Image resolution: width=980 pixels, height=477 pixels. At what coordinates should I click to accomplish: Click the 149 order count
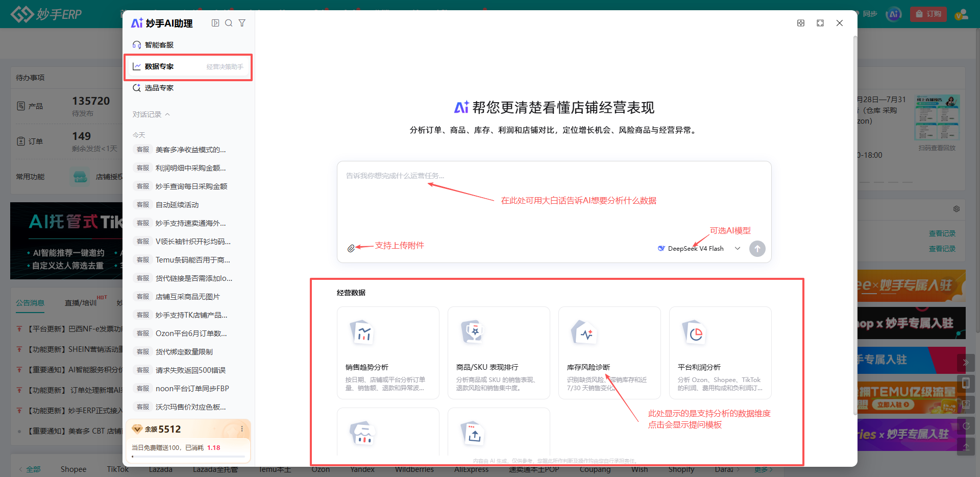pyautogui.click(x=82, y=136)
